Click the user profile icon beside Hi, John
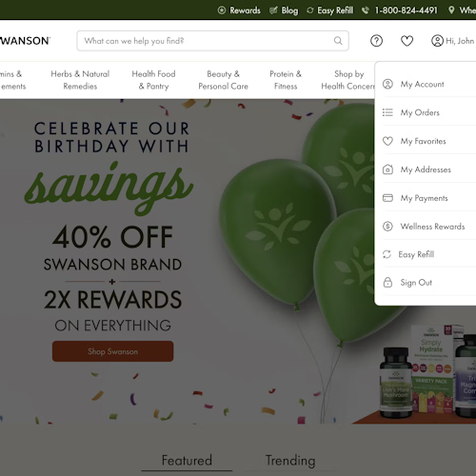The image size is (476, 476). click(437, 41)
